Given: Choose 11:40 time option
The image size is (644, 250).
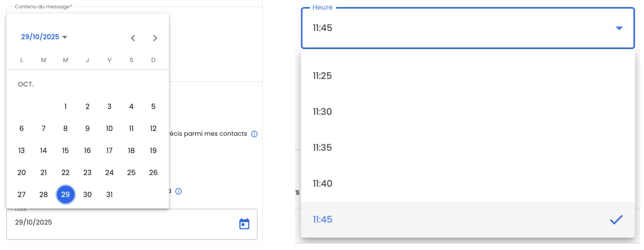Looking at the screenshot, I should pos(322,184).
